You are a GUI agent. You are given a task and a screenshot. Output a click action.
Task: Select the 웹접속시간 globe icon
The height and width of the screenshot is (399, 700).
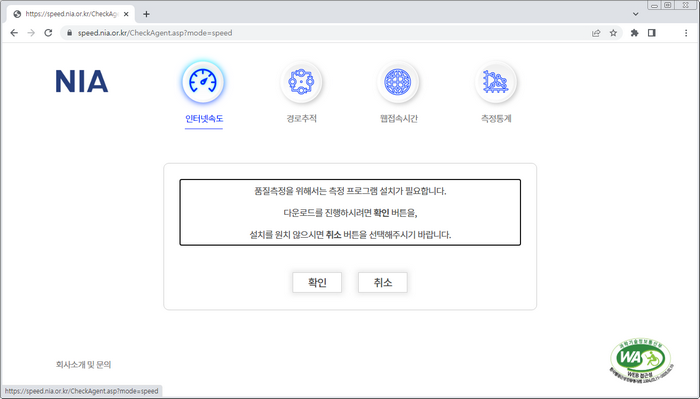click(x=398, y=82)
